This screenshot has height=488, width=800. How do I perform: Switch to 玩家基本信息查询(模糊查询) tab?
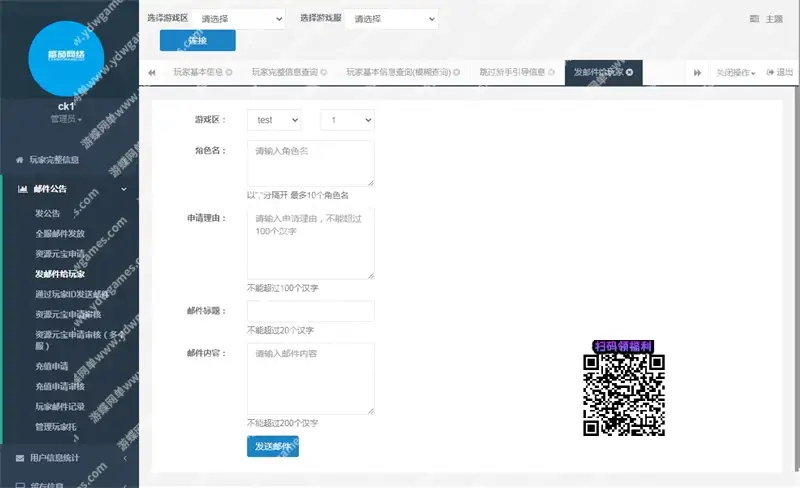click(x=398, y=72)
